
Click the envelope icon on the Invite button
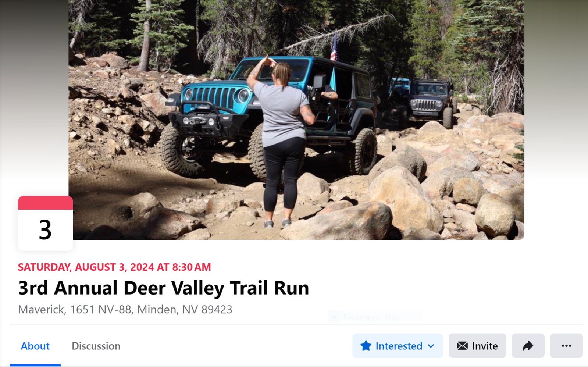pos(462,346)
